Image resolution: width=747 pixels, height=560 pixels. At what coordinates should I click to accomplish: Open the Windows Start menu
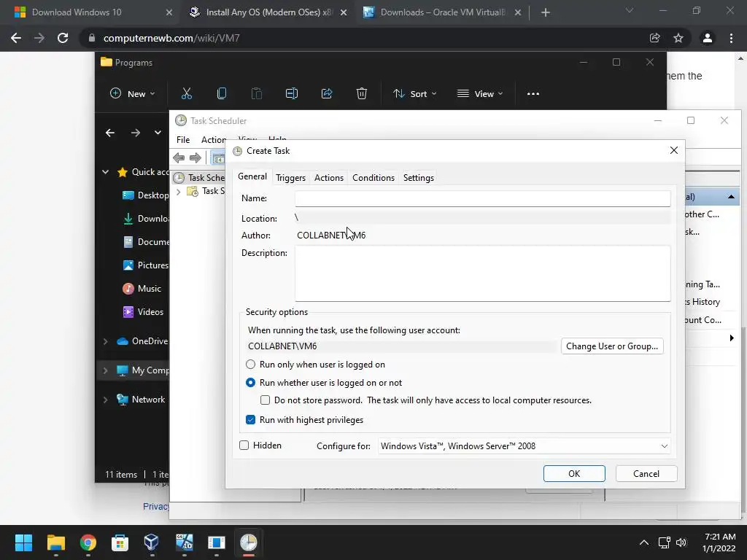pyautogui.click(x=23, y=542)
